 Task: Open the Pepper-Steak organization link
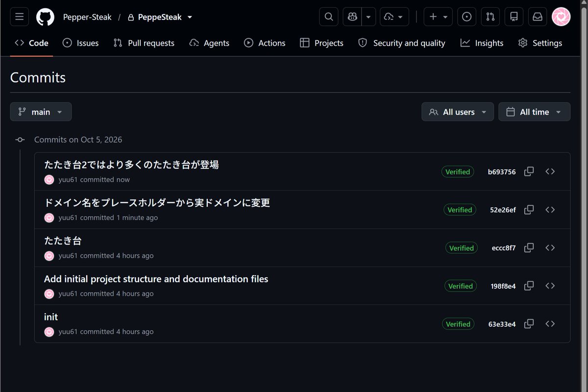coord(87,17)
